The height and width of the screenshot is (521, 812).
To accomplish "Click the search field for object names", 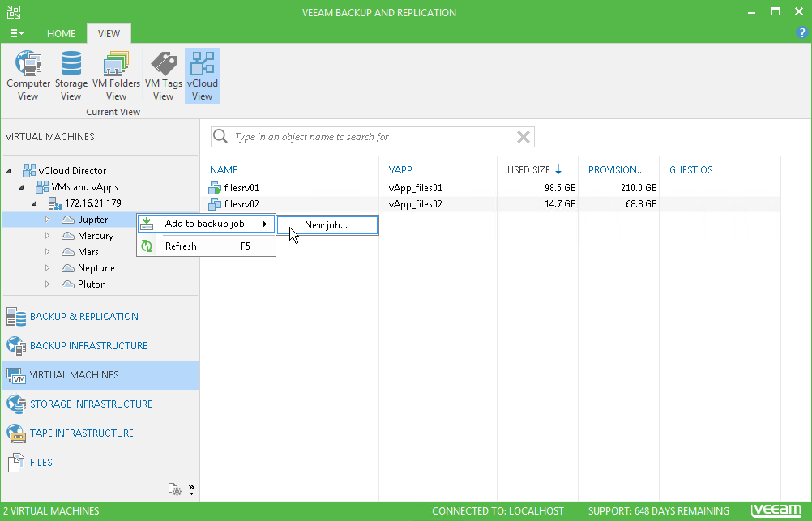I will click(x=372, y=137).
